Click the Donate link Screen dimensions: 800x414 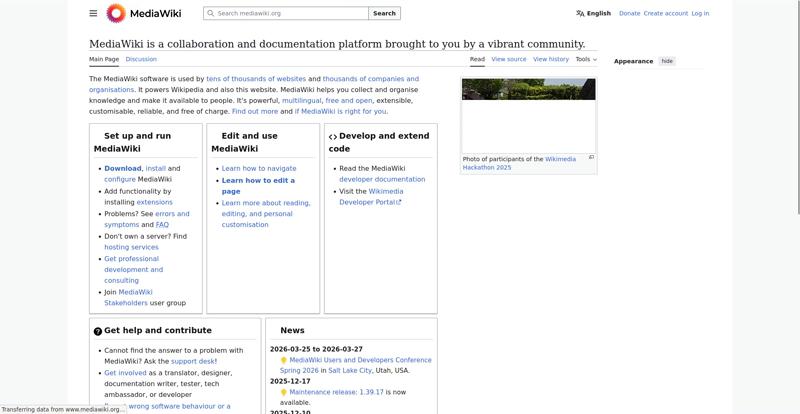tap(629, 14)
